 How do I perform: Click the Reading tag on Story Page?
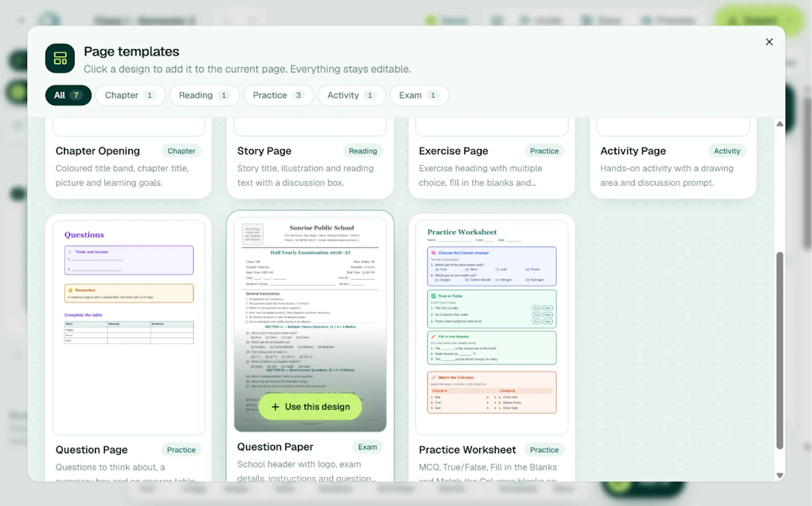click(x=363, y=151)
